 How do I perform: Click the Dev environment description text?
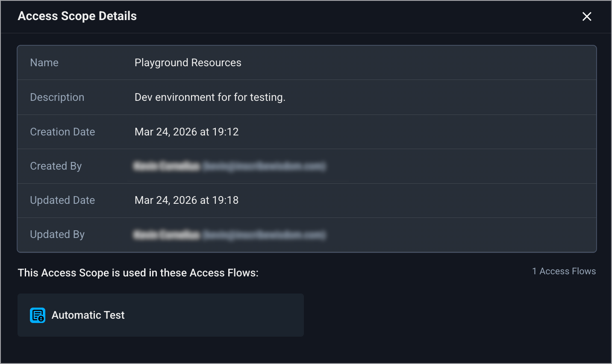(210, 97)
